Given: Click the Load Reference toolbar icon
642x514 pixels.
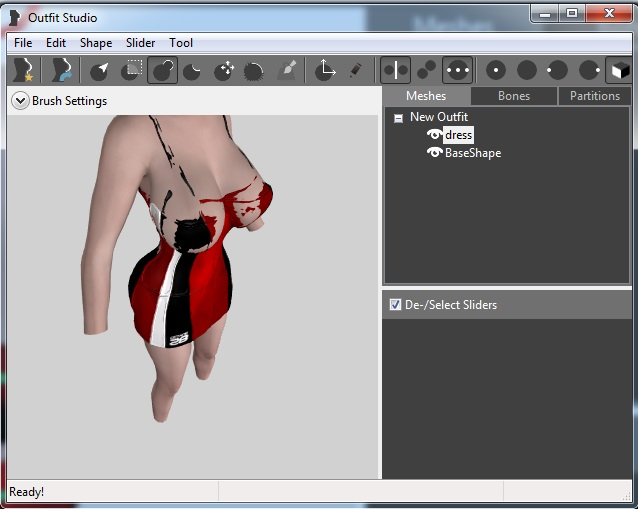Looking at the screenshot, I should coord(62,70).
